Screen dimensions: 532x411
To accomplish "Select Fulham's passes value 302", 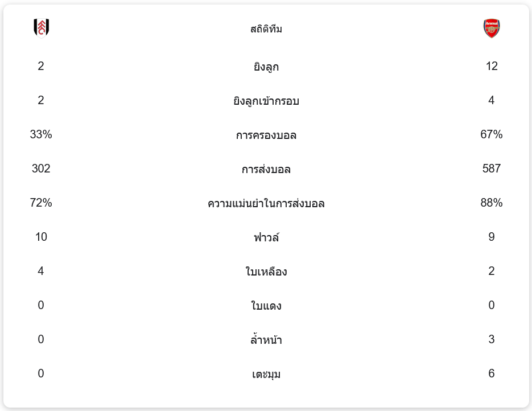I will pyautogui.click(x=41, y=168).
